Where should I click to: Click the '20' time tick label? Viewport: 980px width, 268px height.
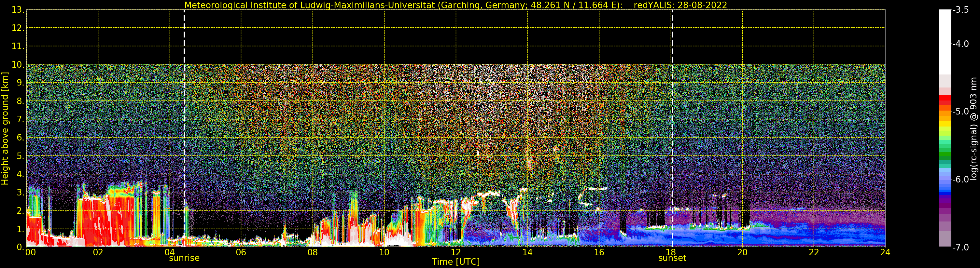pos(742,252)
